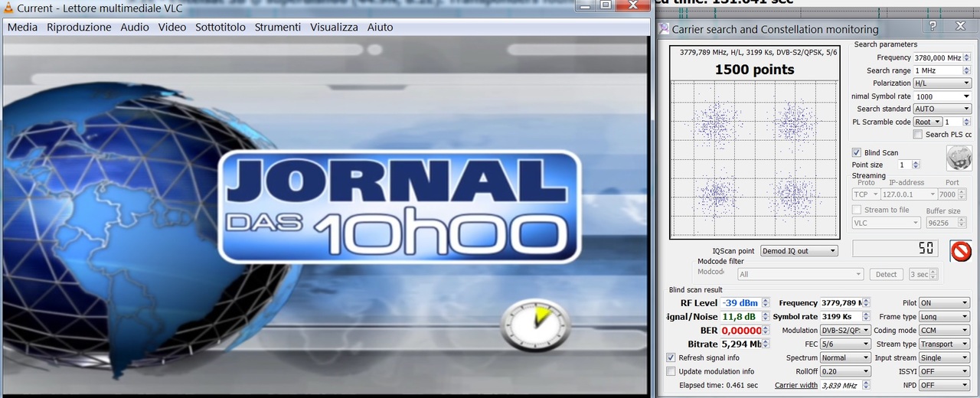Open the streaming IP-address dropdown

pos(909,194)
